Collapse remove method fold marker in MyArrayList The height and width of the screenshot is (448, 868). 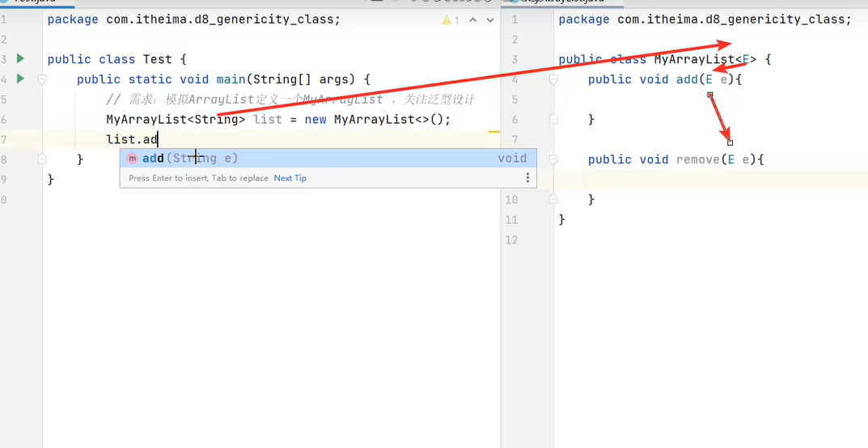[x=553, y=159]
